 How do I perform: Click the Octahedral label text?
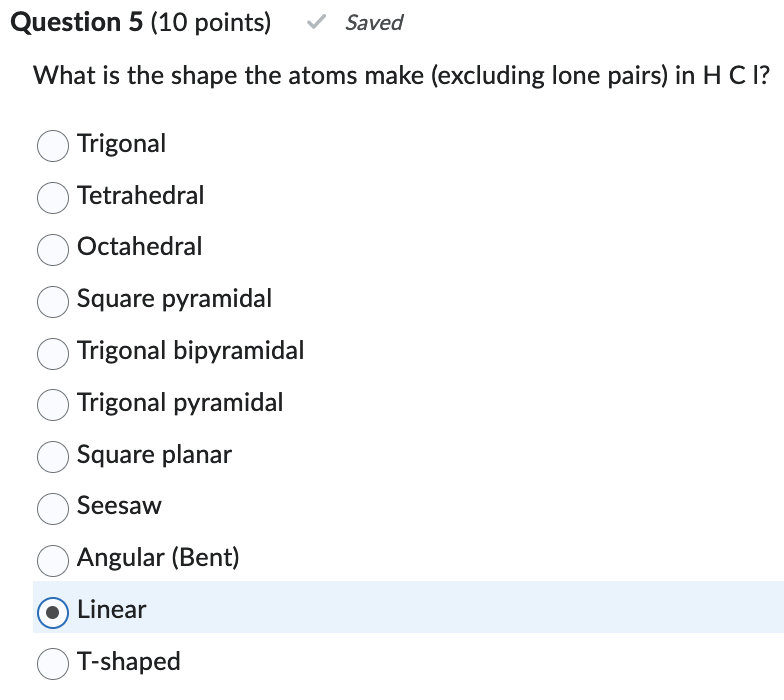coord(139,246)
